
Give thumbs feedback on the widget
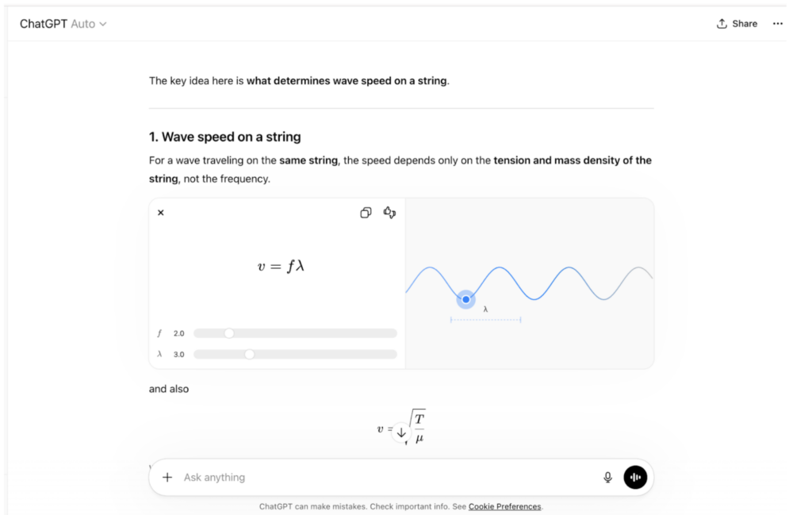(389, 213)
